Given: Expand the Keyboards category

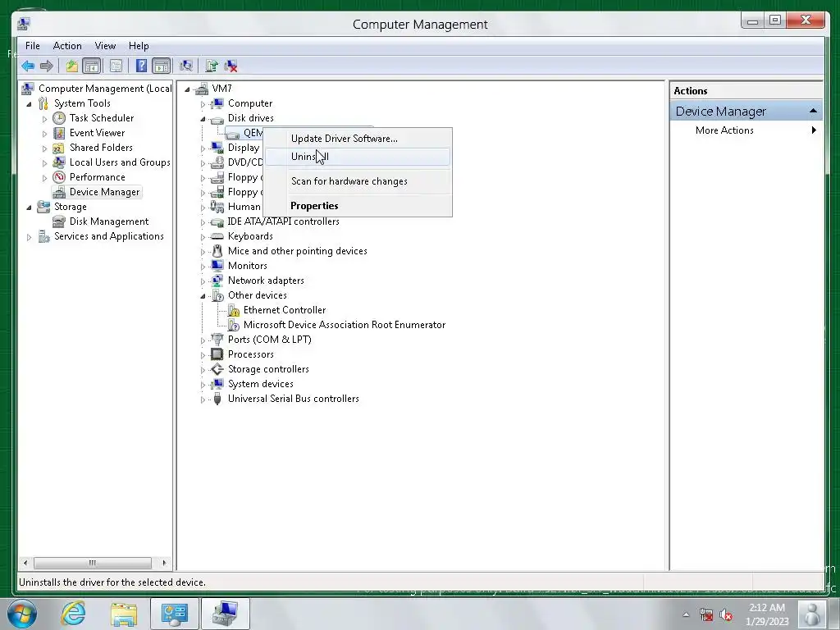Looking at the screenshot, I should point(203,237).
